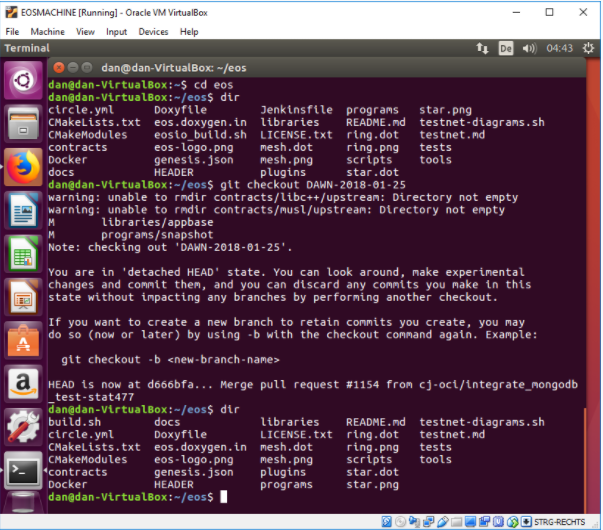Click the terminal title dan@dan-VirtualBox: ~/eos
Viewport: 603px width, 530px height.
[x=174, y=68]
